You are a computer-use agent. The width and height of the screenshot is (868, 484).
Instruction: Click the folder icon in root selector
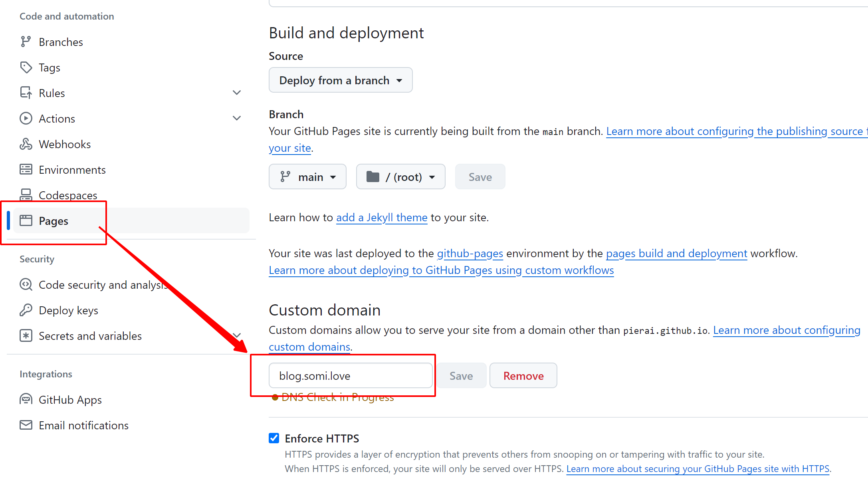coord(373,177)
